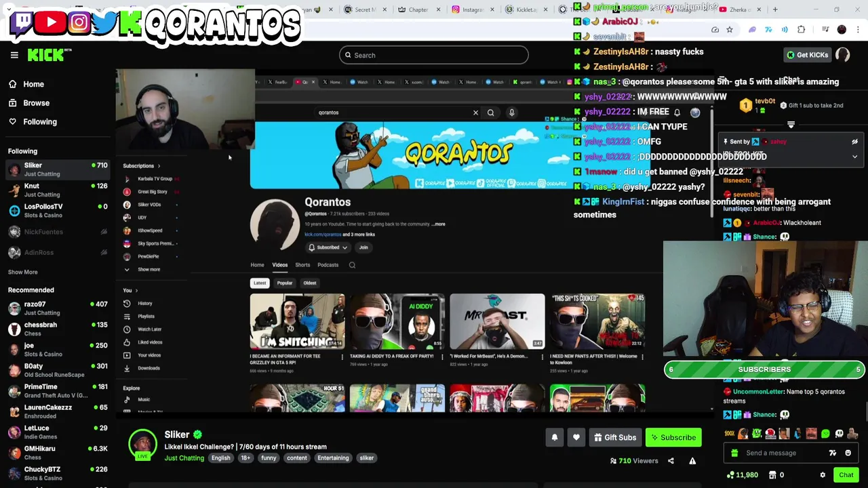This screenshot has height=488, width=868.
Task: Click the Gift Subs button
Action: click(615, 437)
